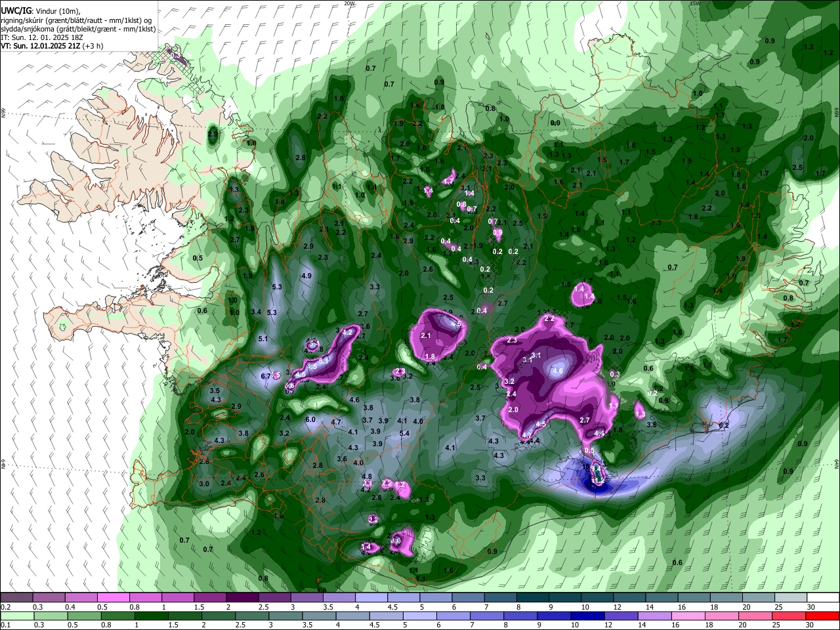This screenshot has width=840, height=630.
Task: Pick the bright pink snow swatch between 0.5 and 0.8
Action: click(x=114, y=598)
